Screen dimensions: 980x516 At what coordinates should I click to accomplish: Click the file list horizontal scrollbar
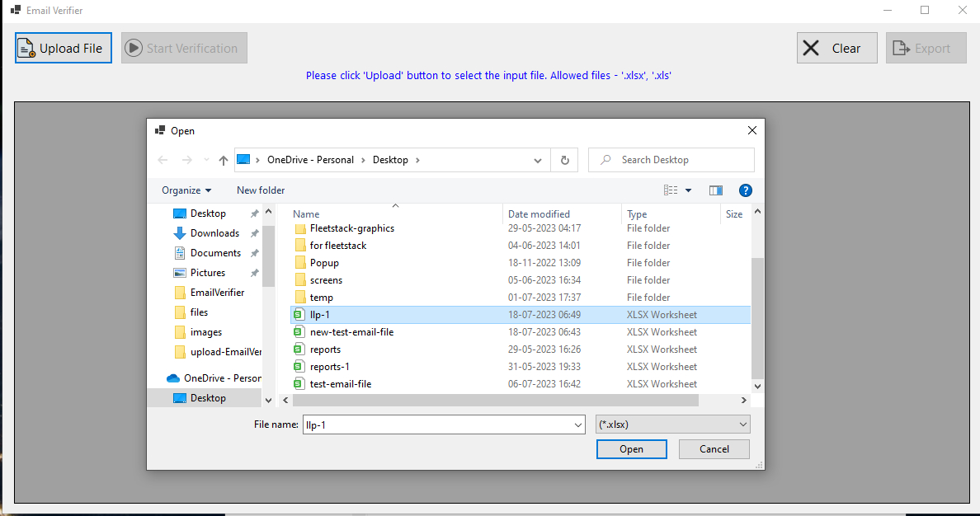coord(495,400)
